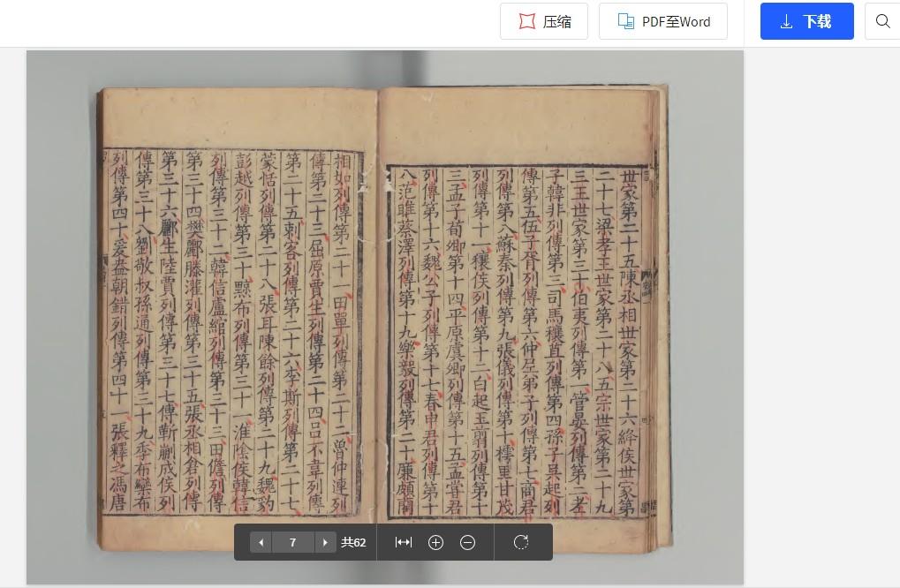Go to next page arrow
The image size is (900, 588).
click(x=325, y=542)
